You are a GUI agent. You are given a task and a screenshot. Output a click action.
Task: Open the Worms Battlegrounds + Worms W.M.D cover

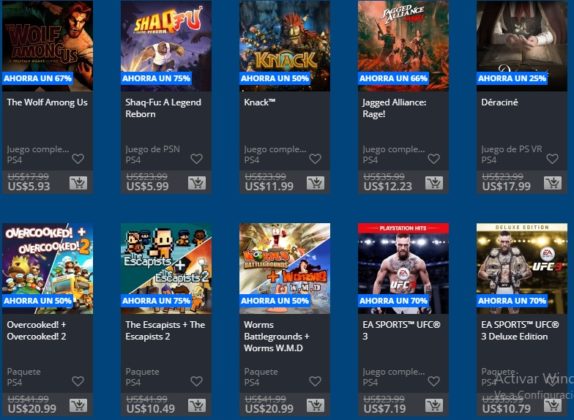285,268
